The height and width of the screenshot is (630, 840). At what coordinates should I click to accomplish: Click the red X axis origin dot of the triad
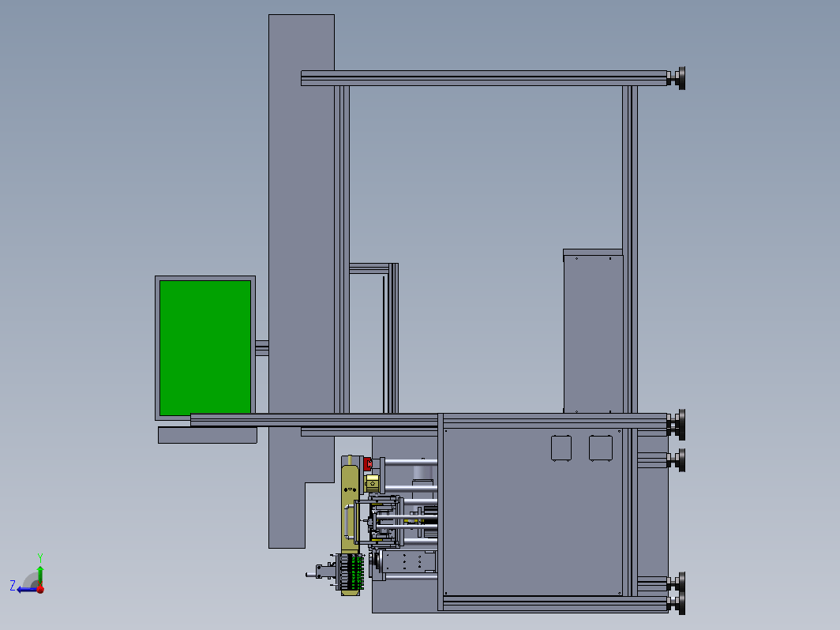tap(40, 589)
